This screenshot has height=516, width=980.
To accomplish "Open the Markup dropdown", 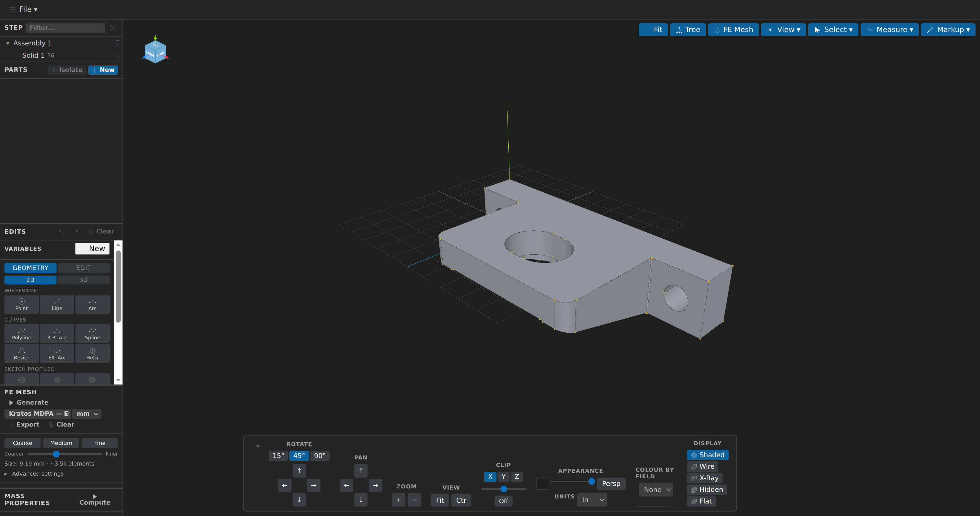I will pos(948,30).
